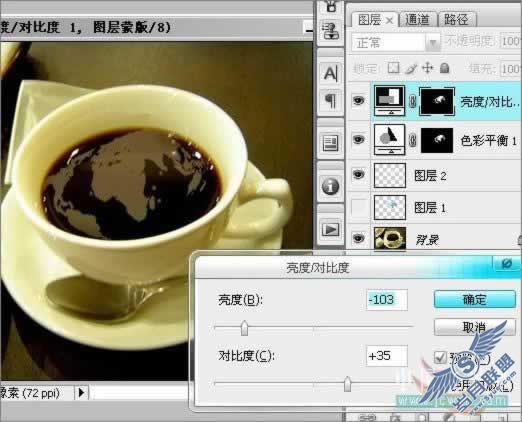522x422 pixels.
Task: Select 色彩平衡 1 layer name
Action: click(489, 140)
